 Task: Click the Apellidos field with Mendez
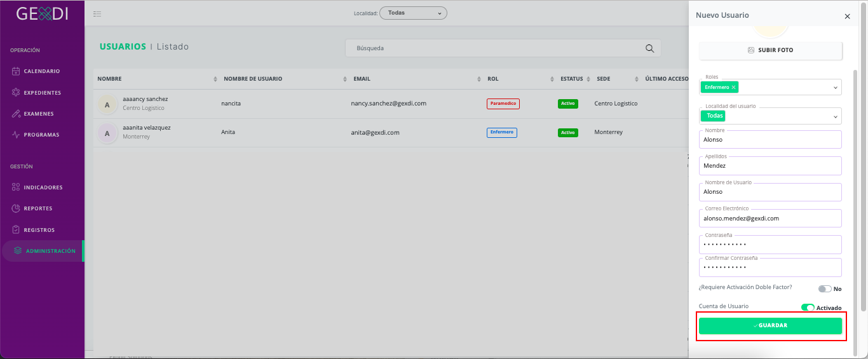click(771, 166)
